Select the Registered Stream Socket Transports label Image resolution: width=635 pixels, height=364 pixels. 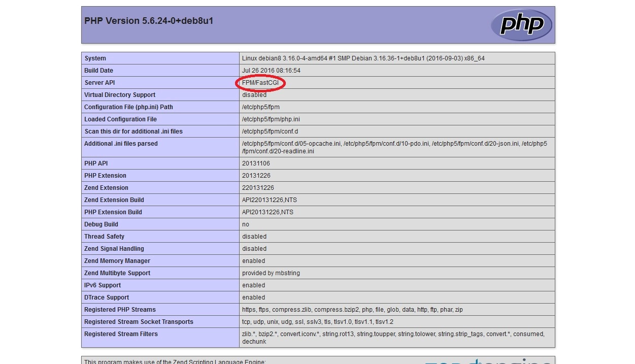click(139, 322)
